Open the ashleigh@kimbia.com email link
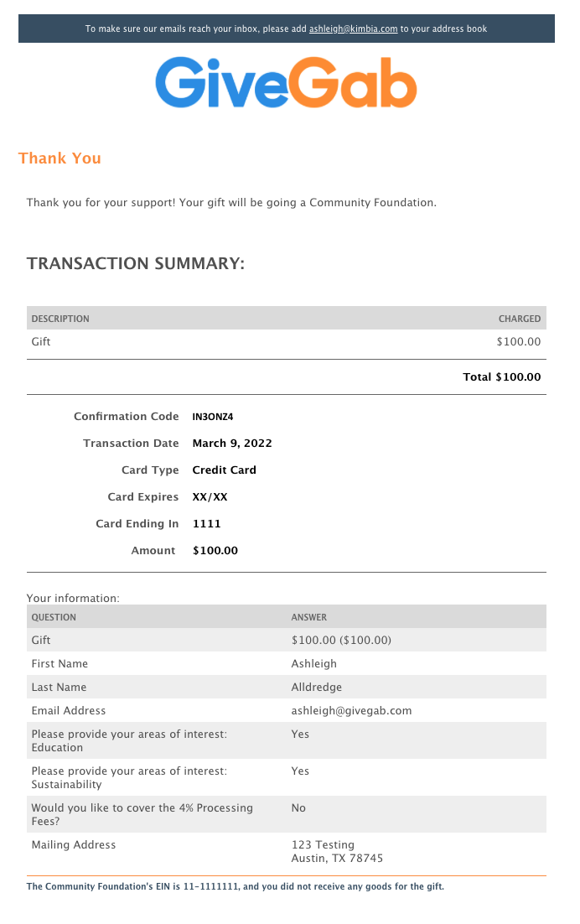The image size is (580, 924). point(354,29)
